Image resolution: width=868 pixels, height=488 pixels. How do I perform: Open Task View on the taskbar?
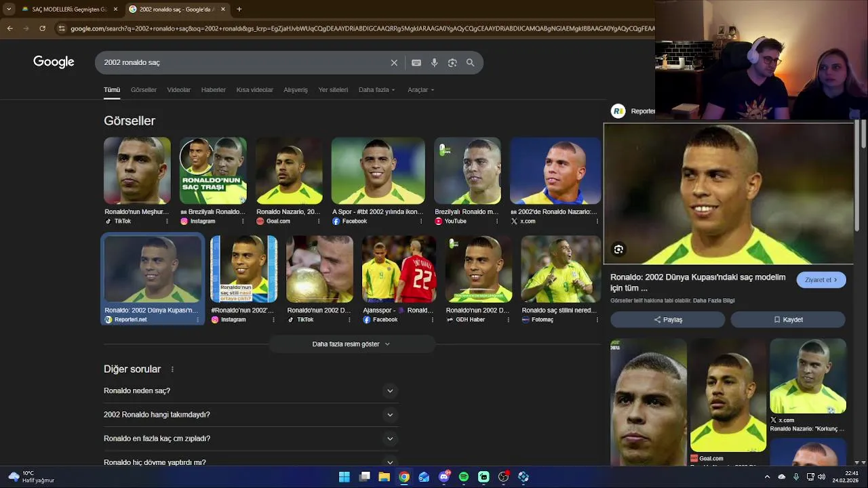point(364,476)
